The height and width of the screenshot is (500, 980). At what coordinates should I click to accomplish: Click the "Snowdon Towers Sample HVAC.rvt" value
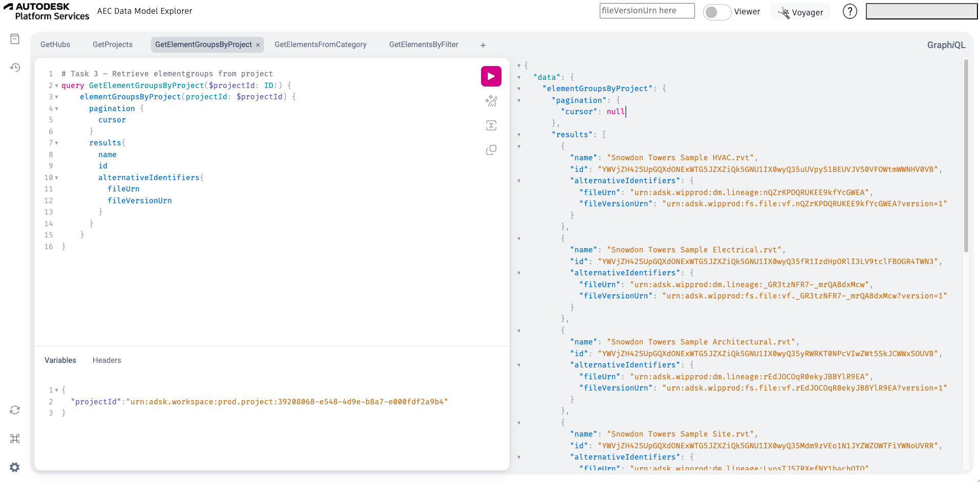(680, 158)
